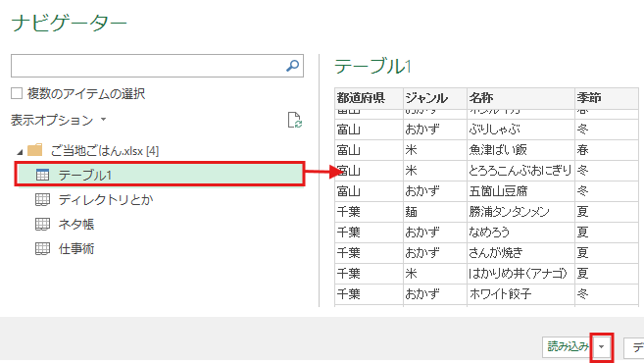Screen dimensions: 644x363
Task: Click the ネタ帳 sheet icon
Action: tap(42, 224)
